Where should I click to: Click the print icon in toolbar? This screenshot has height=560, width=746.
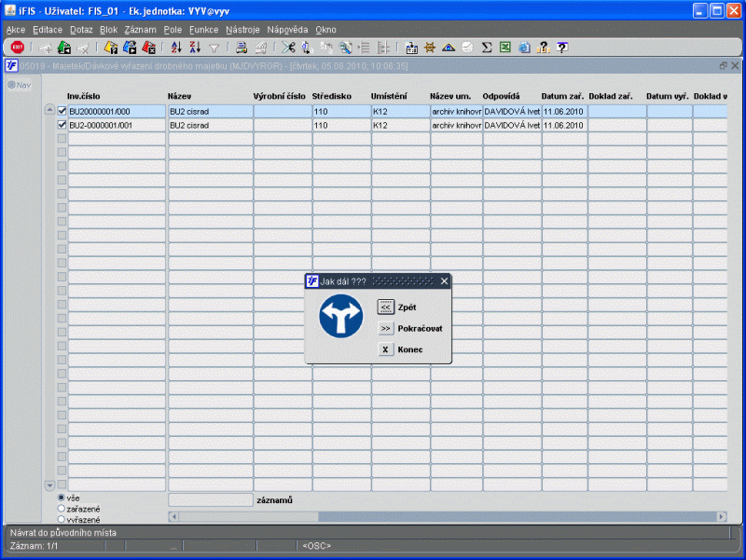(x=242, y=48)
